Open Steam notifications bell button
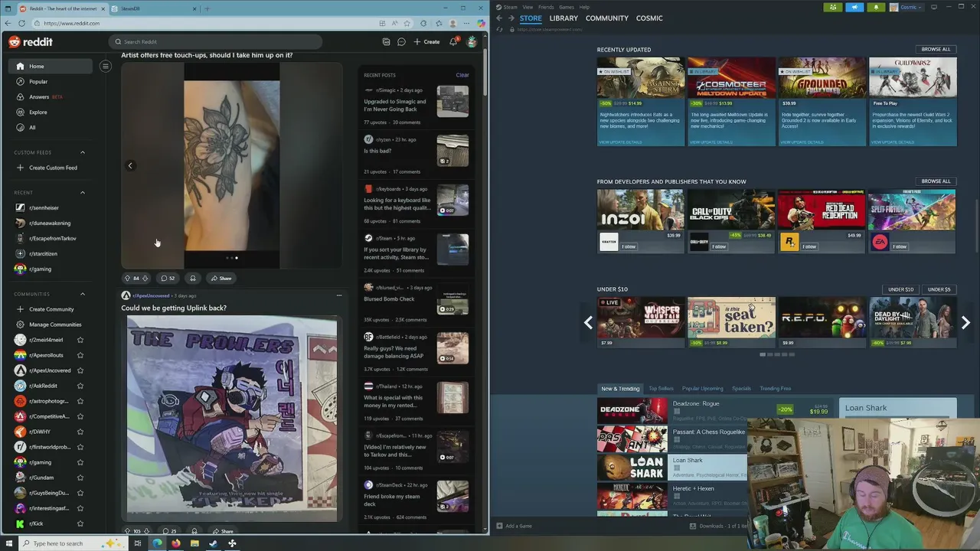The height and width of the screenshot is (551, 980). coord(876,7)
